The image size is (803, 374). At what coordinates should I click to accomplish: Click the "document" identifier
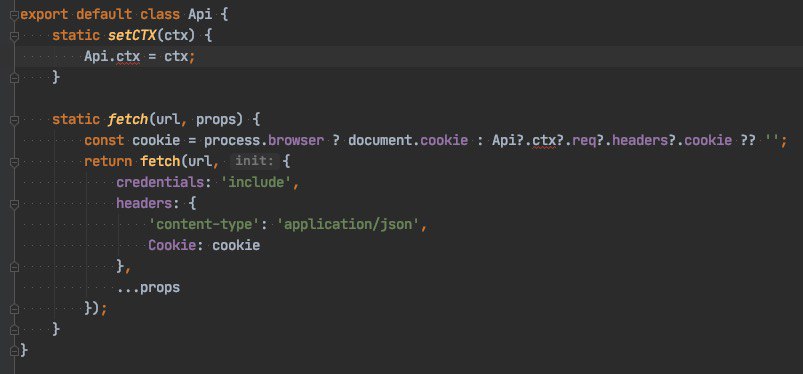click(x=380, y=141)
